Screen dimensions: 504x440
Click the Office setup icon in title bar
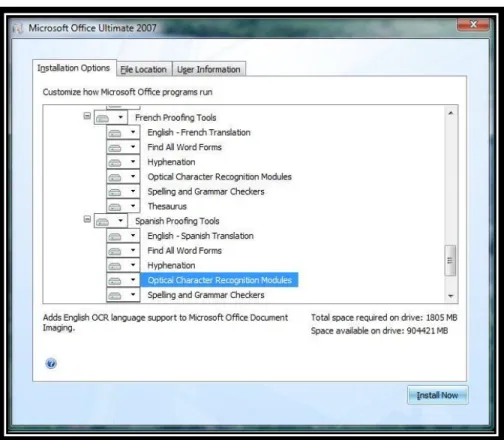click(x=17, y=28)
